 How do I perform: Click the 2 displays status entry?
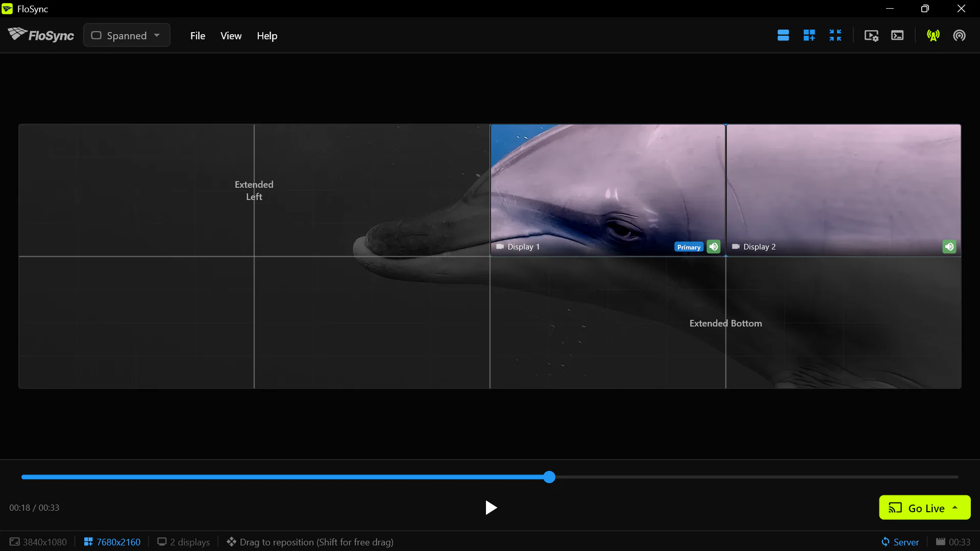[x=184, y=542]
